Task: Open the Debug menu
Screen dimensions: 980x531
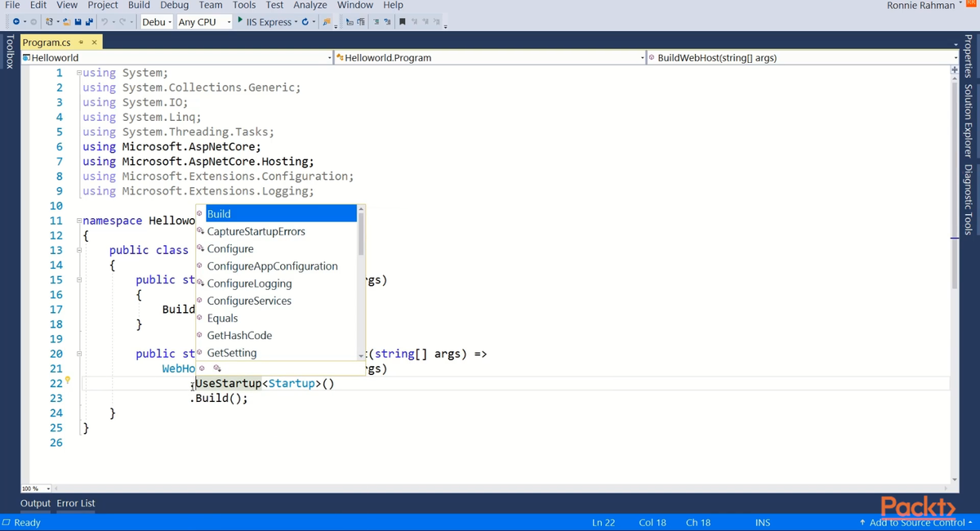Action: click(174, 5)
